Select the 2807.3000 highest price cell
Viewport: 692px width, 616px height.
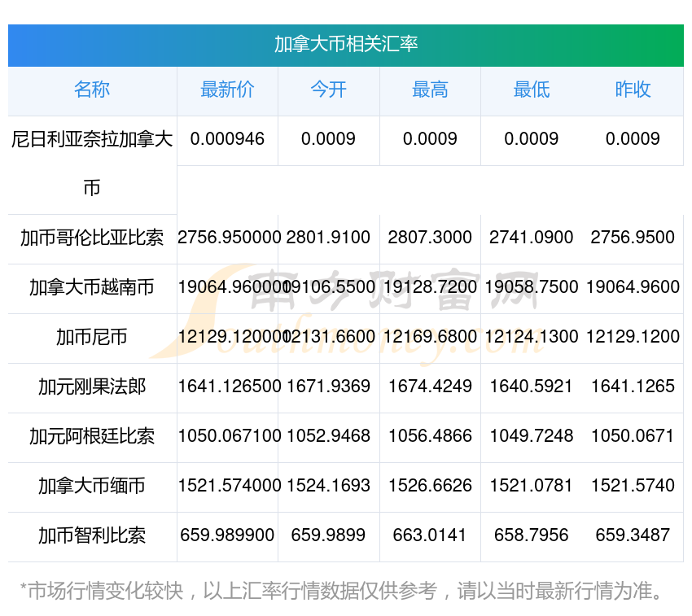(430, 238)
